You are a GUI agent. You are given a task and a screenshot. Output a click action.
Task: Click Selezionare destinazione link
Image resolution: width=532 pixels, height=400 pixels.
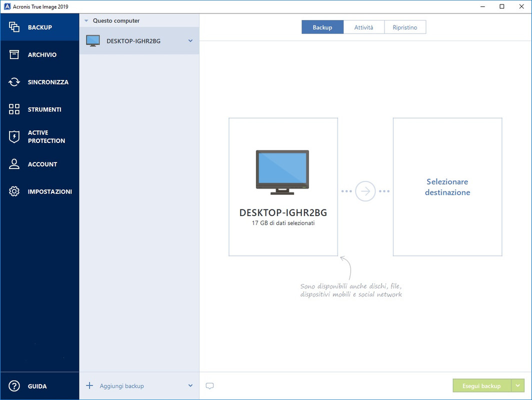[447, 187]
